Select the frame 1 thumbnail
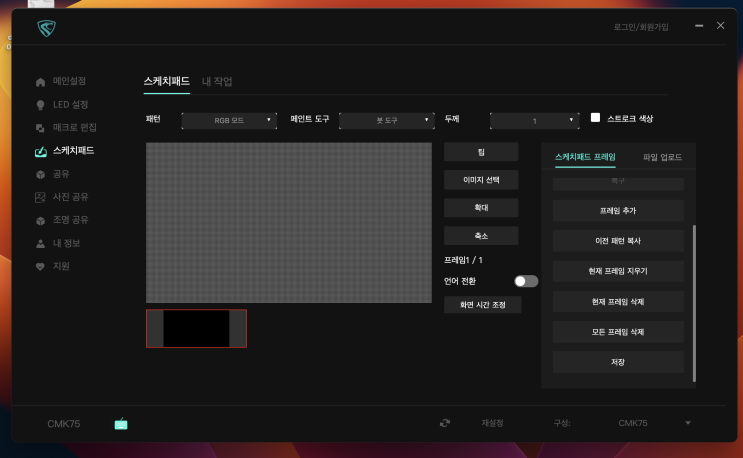 click(196, 329)
